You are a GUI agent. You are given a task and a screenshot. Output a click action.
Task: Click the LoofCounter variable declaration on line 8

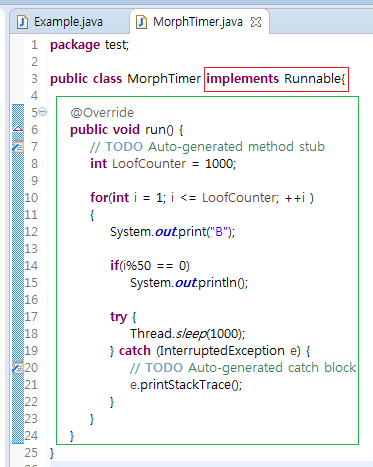pos(149,164)
